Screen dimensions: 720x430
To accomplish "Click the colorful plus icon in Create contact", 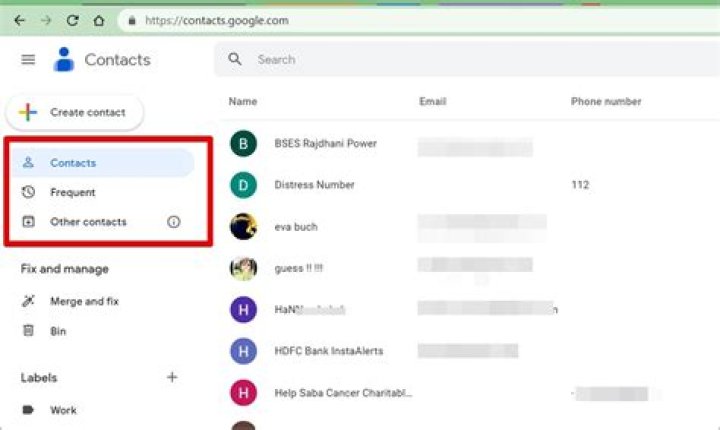I will [x=28, y=112].
